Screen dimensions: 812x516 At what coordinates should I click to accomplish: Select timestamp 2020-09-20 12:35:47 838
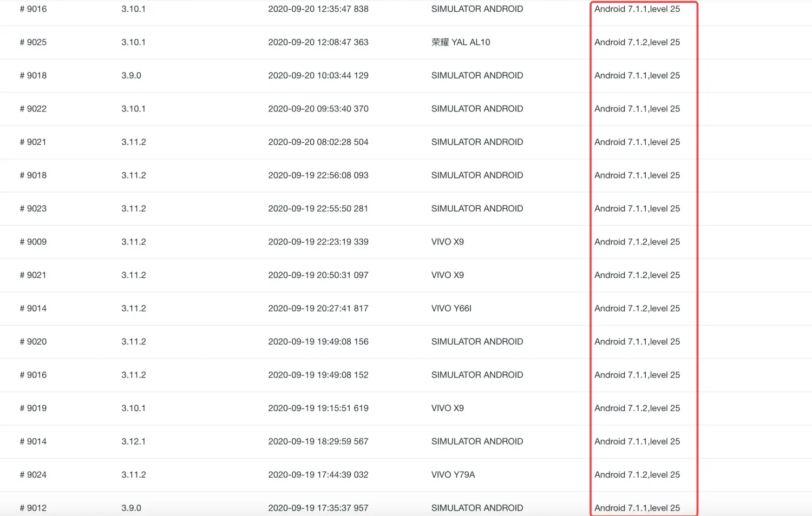pyautogui.click(x=318, y=9)
